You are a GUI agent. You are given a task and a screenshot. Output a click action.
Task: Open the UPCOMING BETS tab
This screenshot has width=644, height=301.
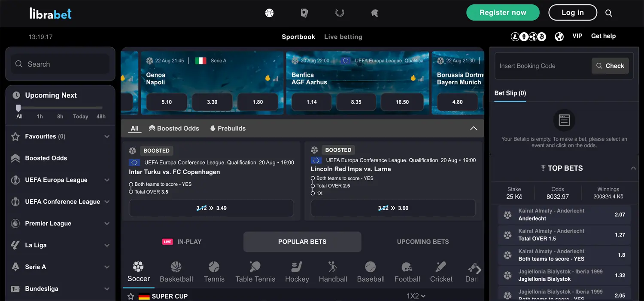click(x=423, y=242)
